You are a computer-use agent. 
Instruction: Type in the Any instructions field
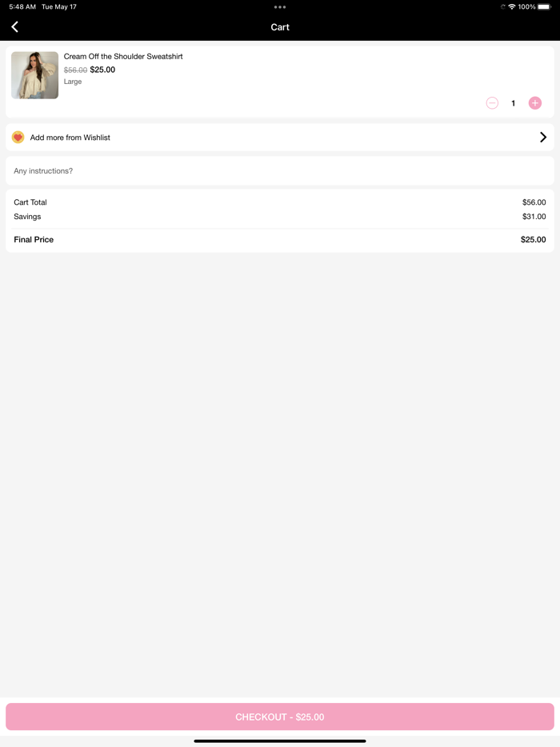(280, 171)
